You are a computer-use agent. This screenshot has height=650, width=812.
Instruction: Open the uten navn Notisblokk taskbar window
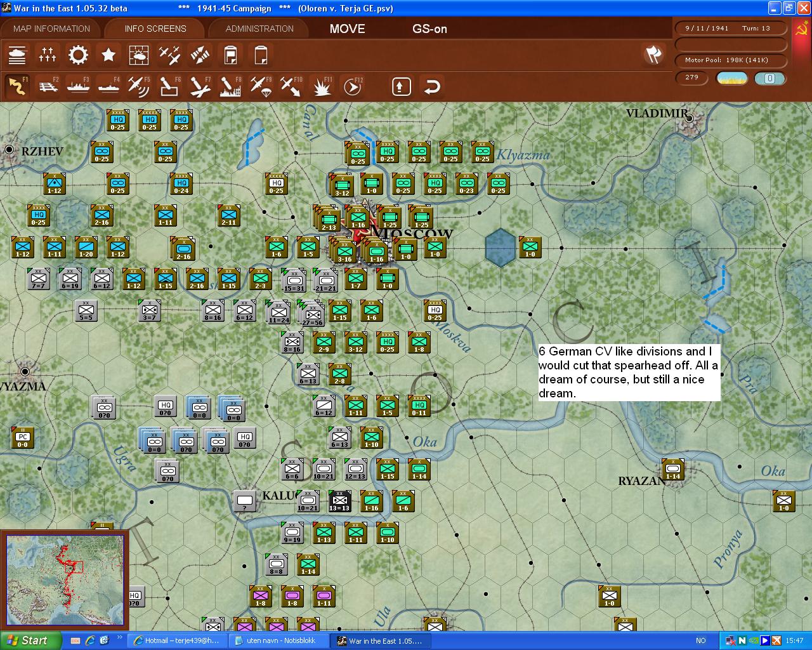(x=277, y=640)
